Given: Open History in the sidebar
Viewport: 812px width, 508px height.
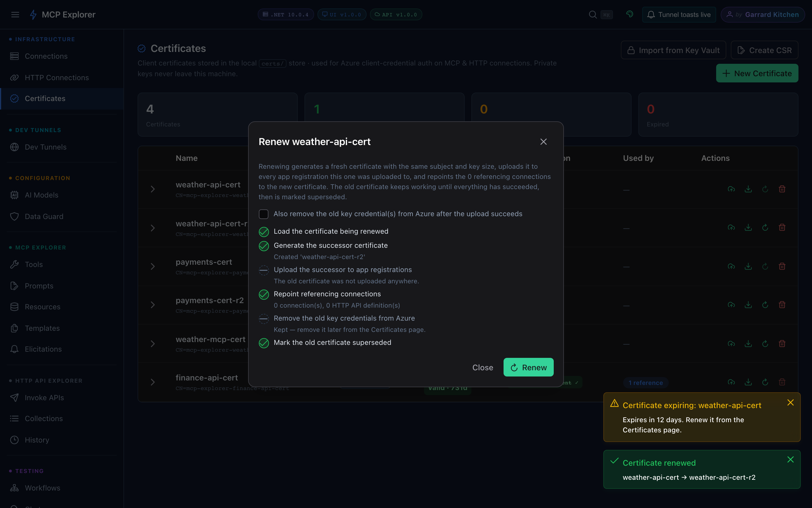Looking at the screenshot, I should point(62,440).
